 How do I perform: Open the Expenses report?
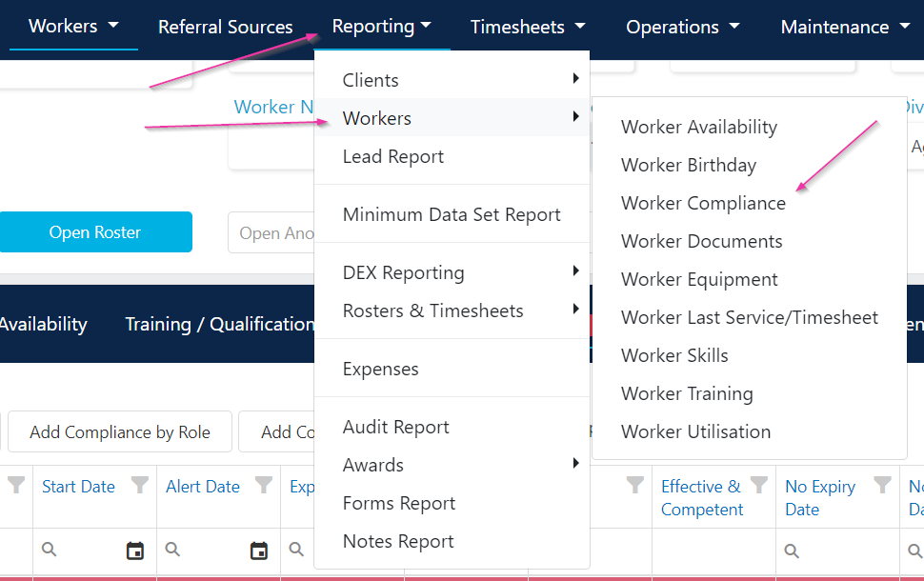coord(452,369)
